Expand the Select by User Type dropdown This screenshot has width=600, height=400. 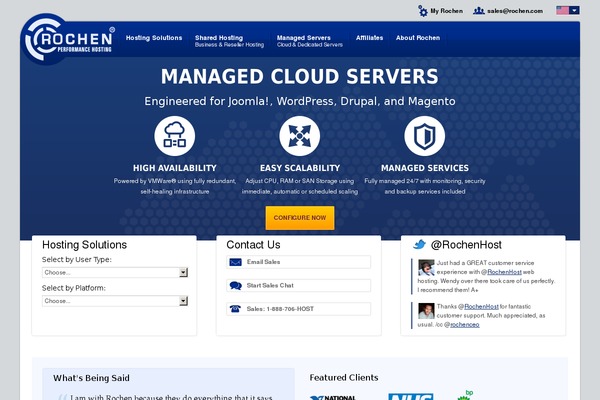[x=114, y=273]
